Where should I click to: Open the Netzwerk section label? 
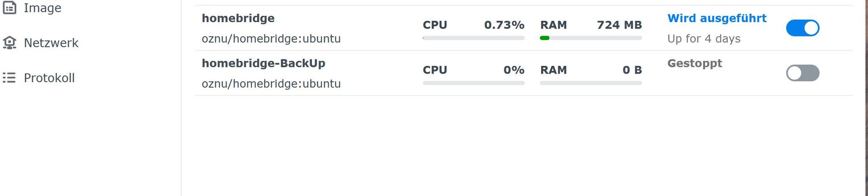[x=51, y=43]
